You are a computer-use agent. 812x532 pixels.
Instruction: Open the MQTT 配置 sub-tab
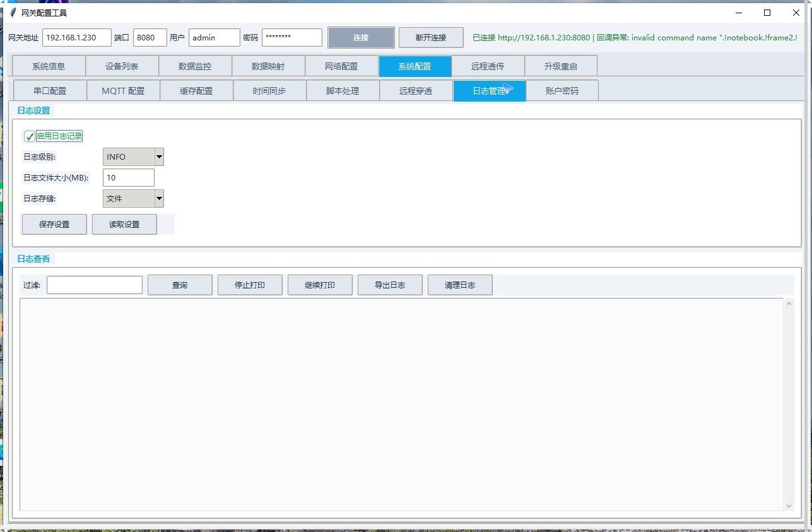pos(123,91)
